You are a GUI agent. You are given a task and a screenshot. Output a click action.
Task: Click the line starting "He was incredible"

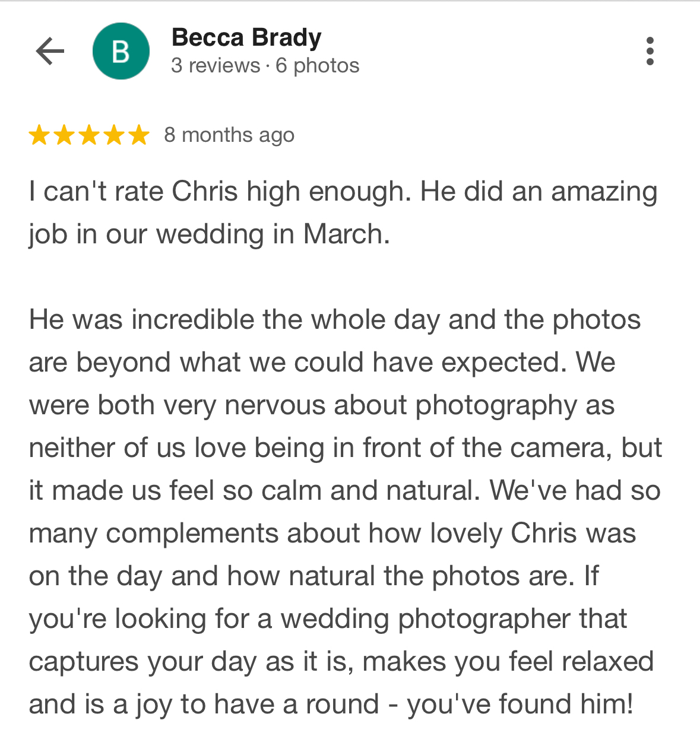point(335,320)
